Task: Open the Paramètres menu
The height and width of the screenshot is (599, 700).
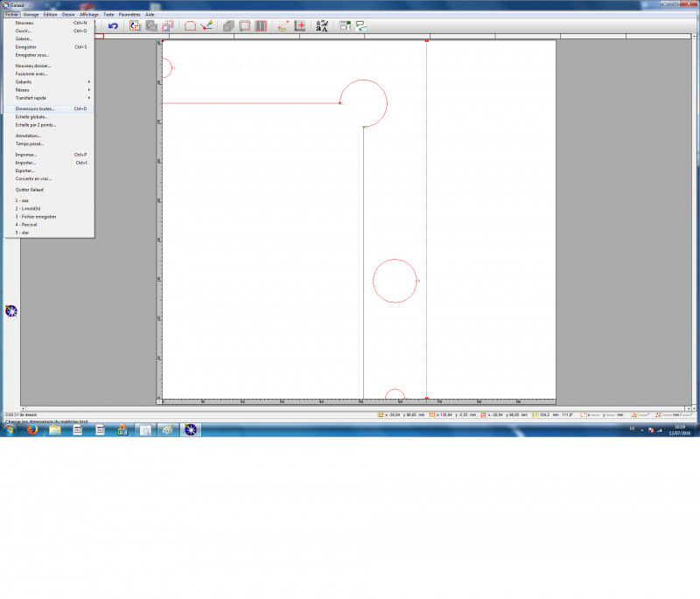Action: coord(129,15)
